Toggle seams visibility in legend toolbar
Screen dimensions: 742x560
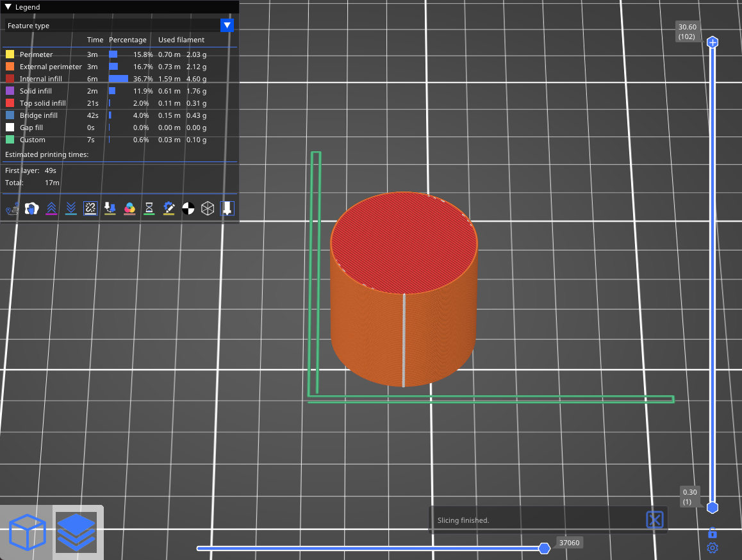pyautogui.click(x=90, y=208)
